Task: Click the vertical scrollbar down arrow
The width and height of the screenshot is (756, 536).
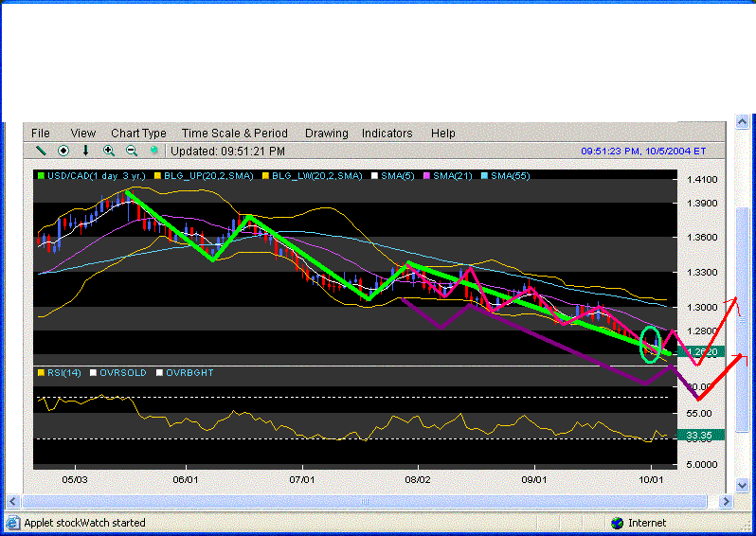Action: point(744,485)
